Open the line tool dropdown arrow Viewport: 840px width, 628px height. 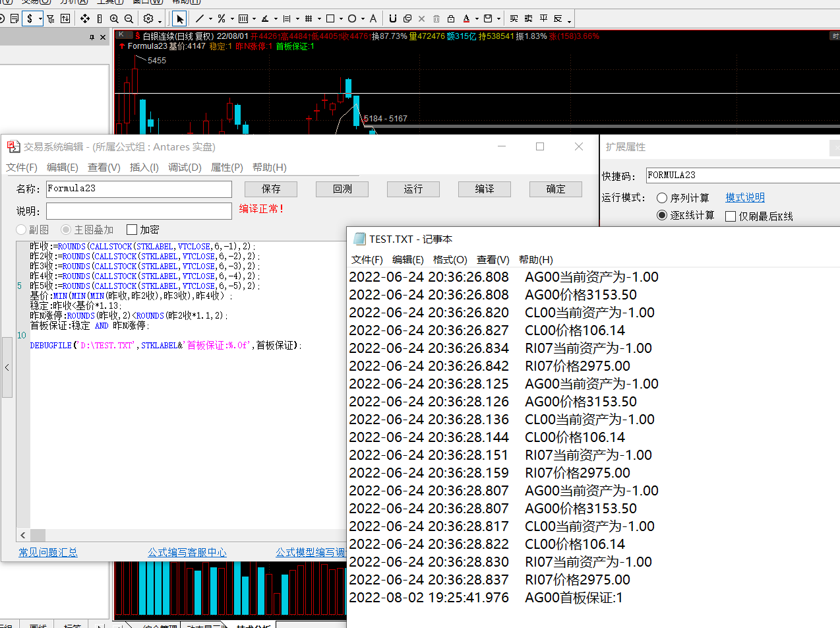click(210, 19)
